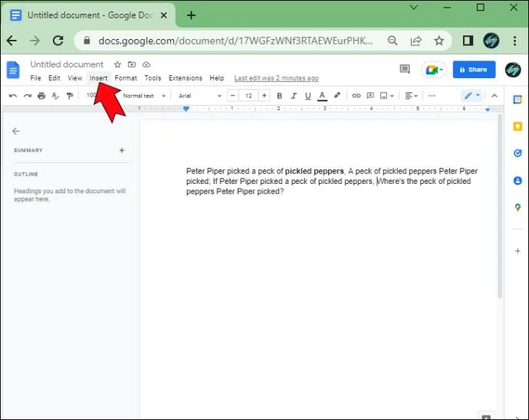
Task: Collapse the menus with up chevron
Action: click(x=495, y=96)
